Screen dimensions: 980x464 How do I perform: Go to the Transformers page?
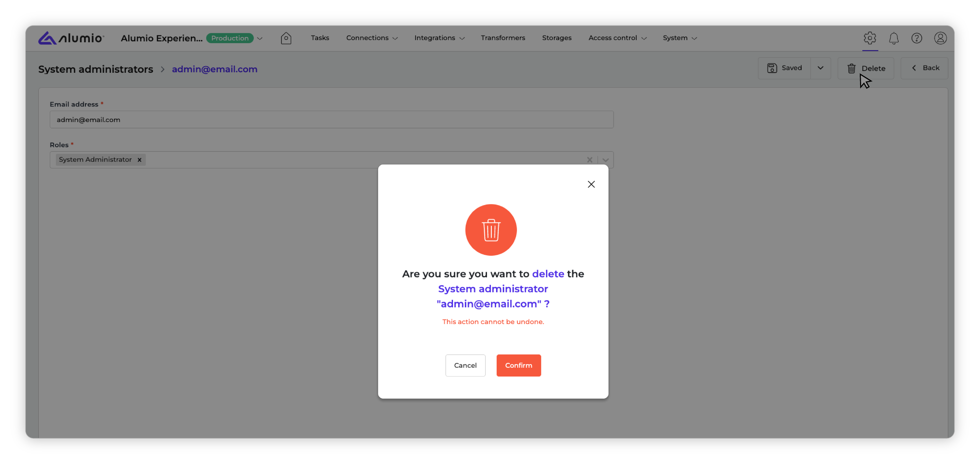click(x=503, y=38)
